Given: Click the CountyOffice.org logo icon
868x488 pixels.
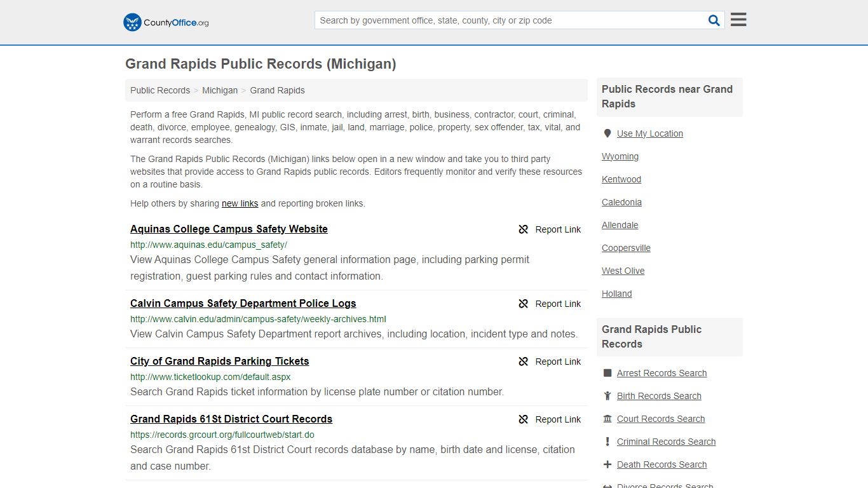Looking at the screenshot, I should 132,22.
